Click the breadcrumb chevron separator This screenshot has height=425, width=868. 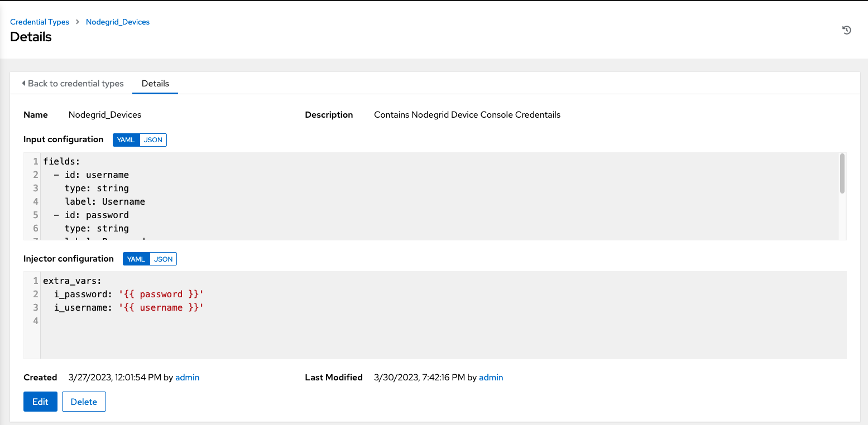click(78, 22)
